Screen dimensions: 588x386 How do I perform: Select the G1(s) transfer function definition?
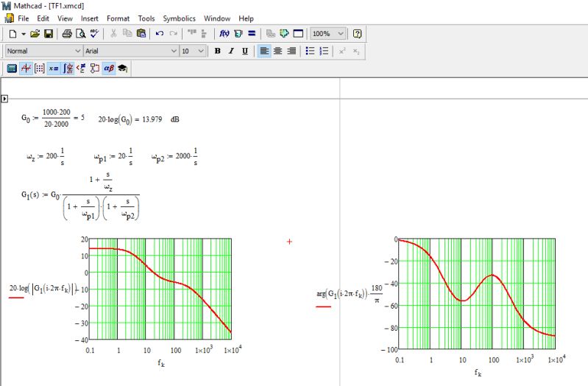tap(80, 196)
